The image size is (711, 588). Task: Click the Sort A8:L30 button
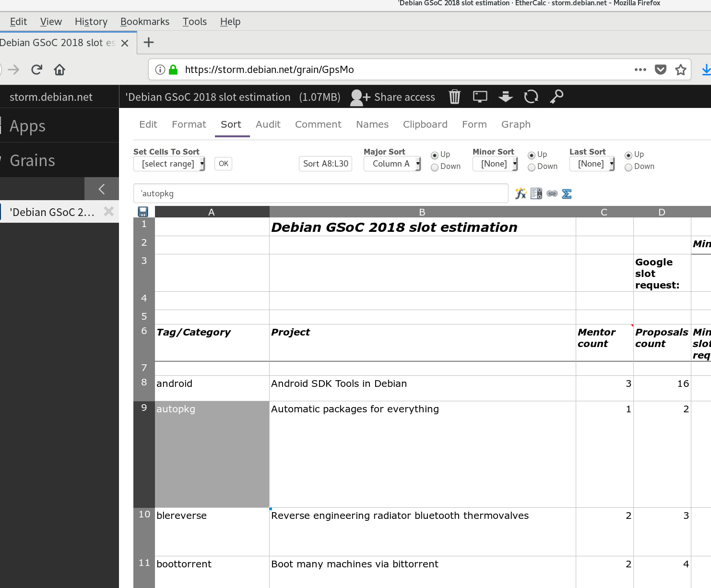(x=326, y=164)
